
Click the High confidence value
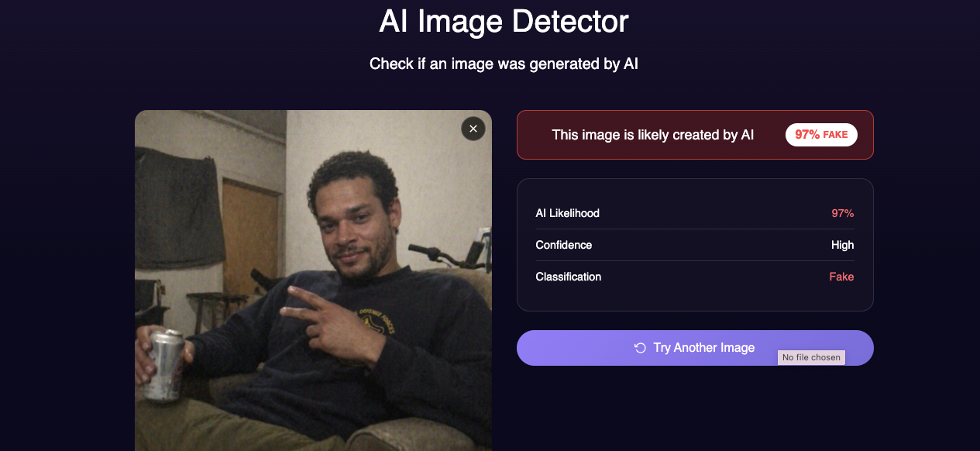[x=843, y=245]
